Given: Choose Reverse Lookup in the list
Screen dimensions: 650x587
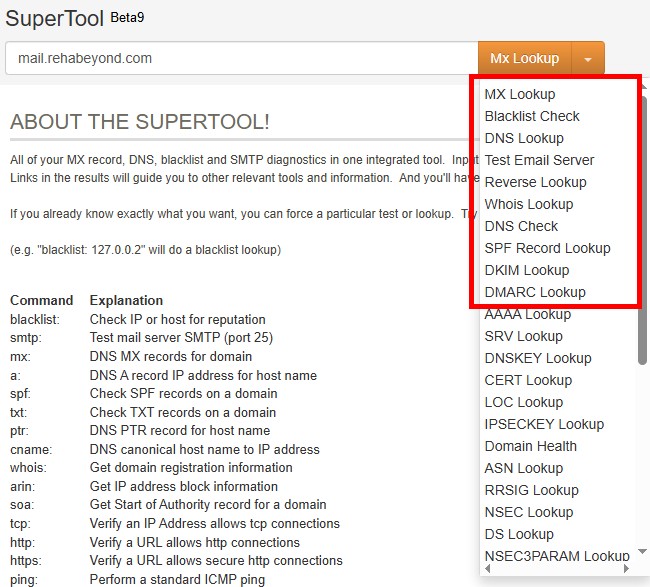Looking at the screenshot, I should click(535, 182).
